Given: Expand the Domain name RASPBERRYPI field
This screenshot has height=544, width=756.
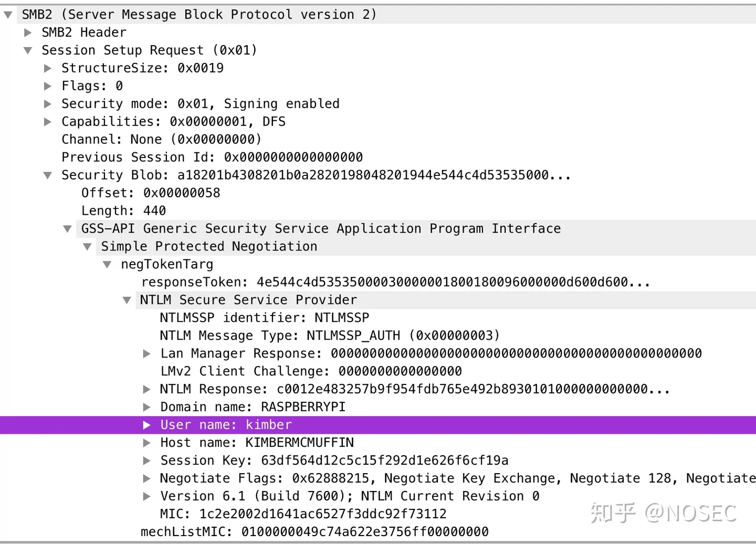Looking at the screenshot, I should 147,407.
